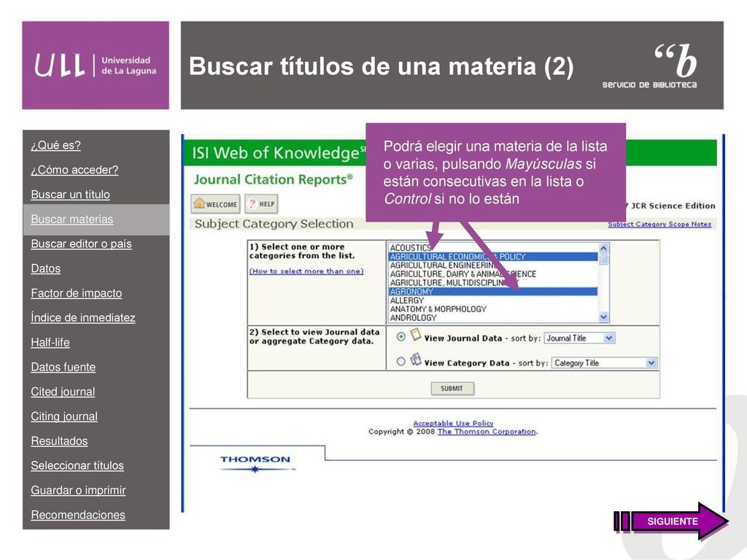Open the ¿Qué es? sidebar link
The image size is (747, 560).
(55, 145)
